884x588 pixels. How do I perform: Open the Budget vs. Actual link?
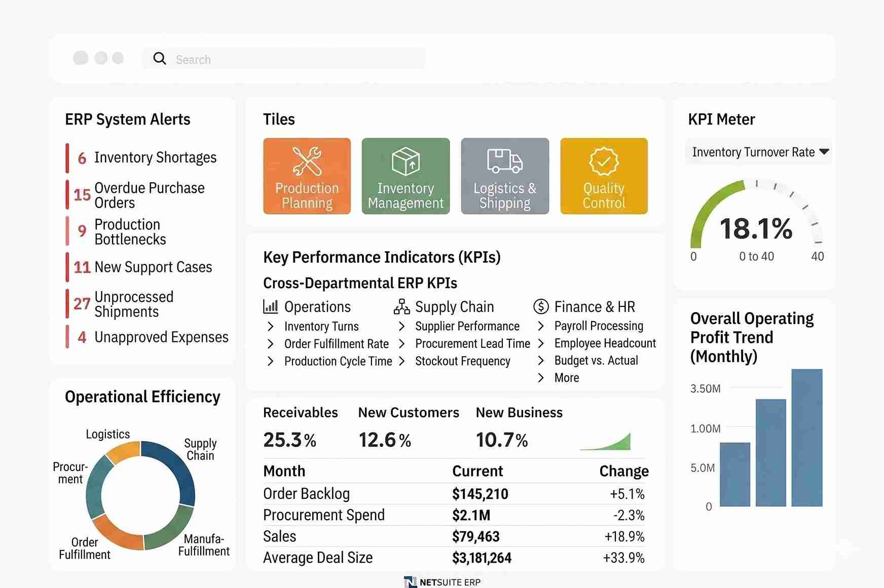click(x=596, y=361)
